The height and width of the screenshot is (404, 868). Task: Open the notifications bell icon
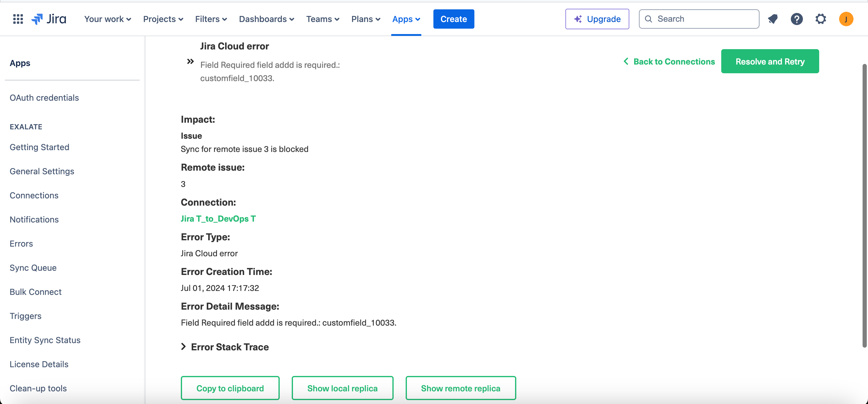click(x=773, y=19)
